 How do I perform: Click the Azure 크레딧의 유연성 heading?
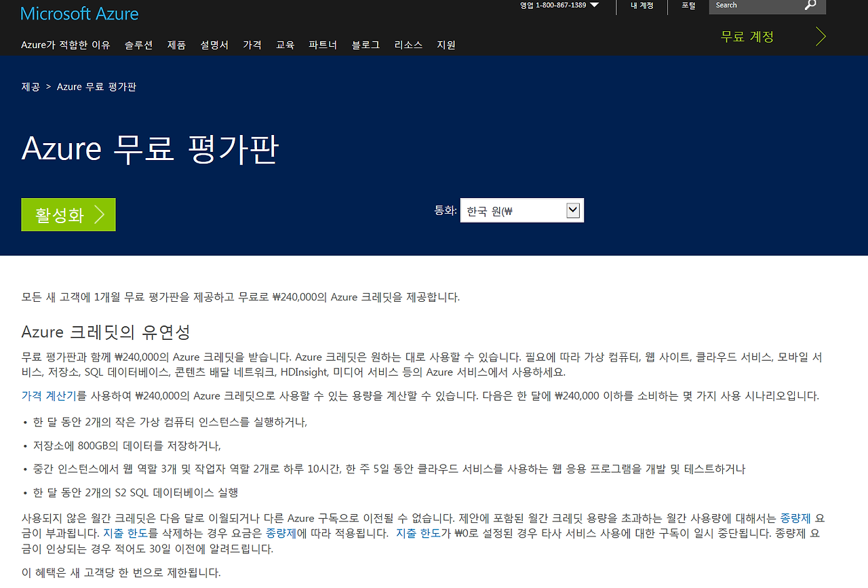(106, 332)
